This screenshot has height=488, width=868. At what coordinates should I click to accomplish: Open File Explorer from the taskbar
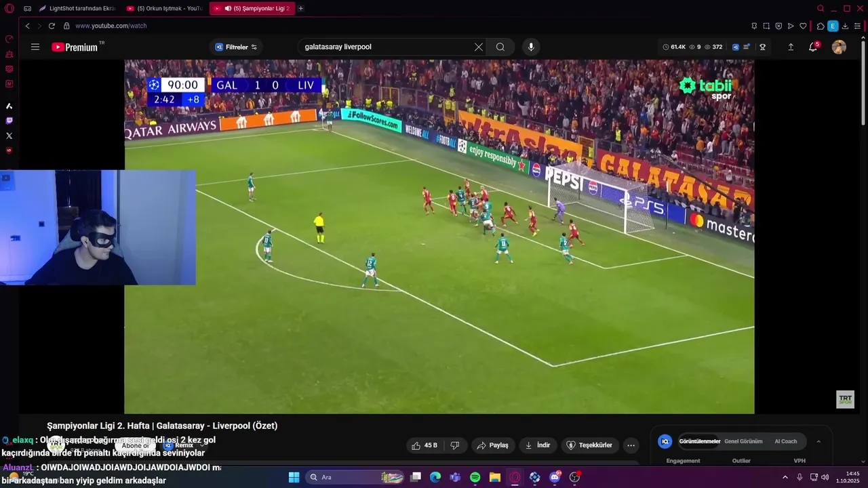[x=495, y=477]
